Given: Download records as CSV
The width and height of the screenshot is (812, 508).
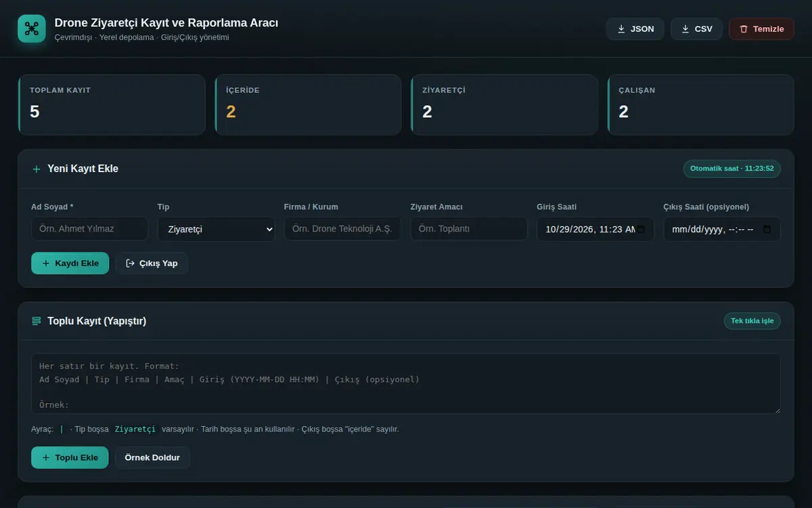Looking at the screenshot, I should (696, 29).
